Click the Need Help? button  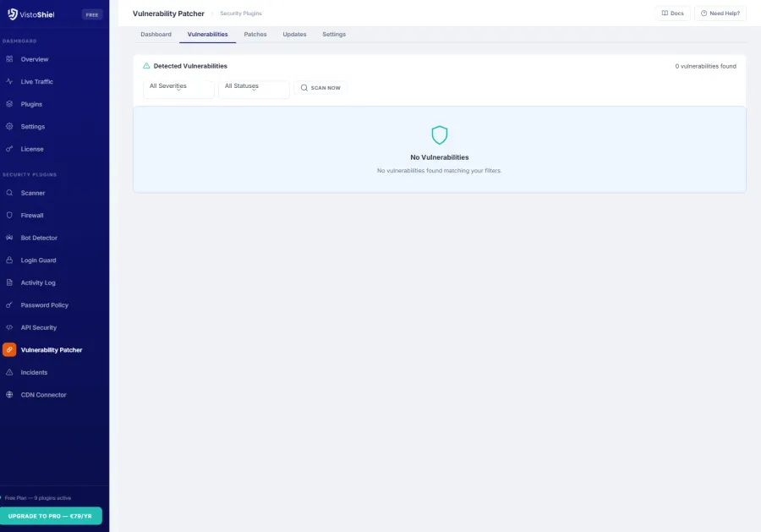click(x=720, y=14)
